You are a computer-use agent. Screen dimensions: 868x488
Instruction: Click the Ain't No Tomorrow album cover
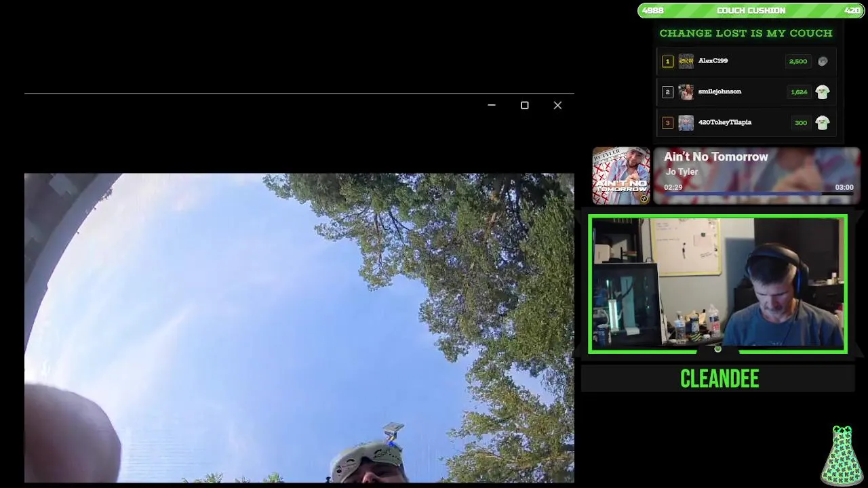621,176
